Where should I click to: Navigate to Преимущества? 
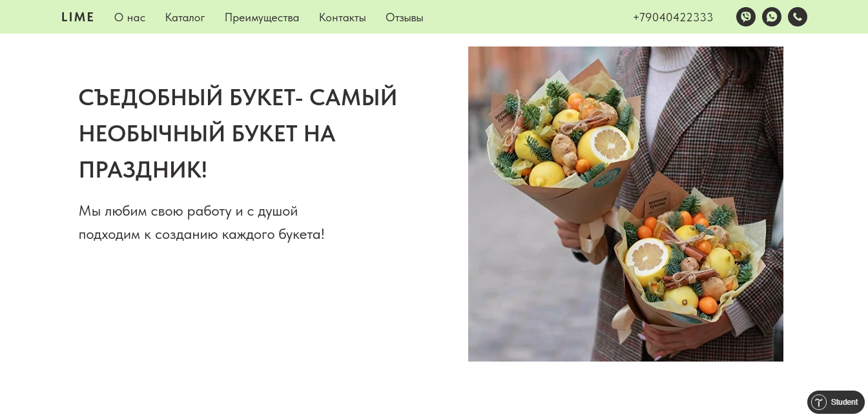coord(262,17)
